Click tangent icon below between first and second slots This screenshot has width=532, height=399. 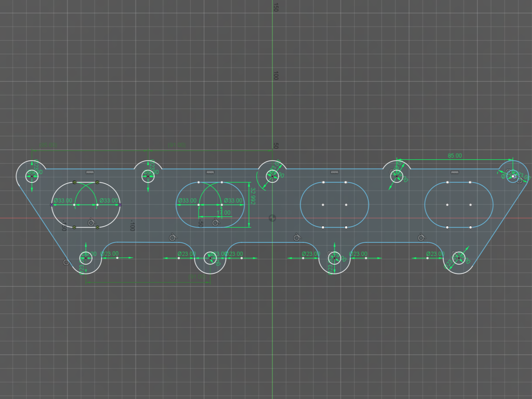coord(173,237)
